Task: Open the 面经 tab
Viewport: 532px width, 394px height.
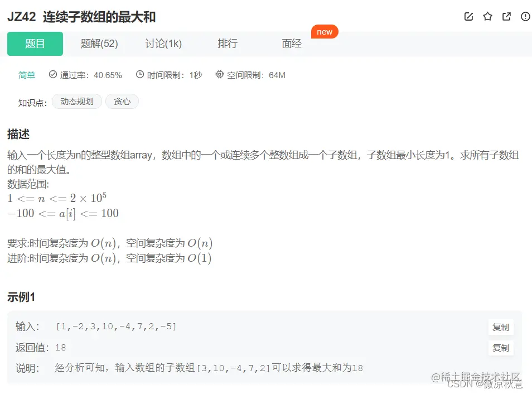Action: click(291, 44)
